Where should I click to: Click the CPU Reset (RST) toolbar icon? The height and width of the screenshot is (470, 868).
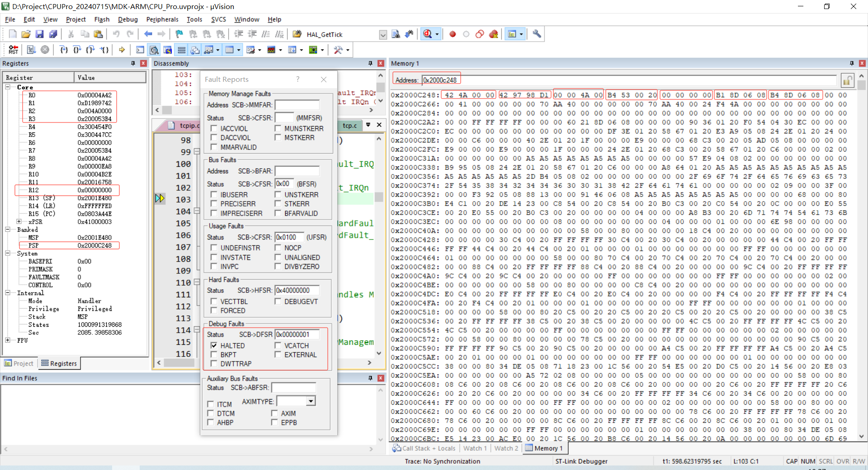pos(14,50)
